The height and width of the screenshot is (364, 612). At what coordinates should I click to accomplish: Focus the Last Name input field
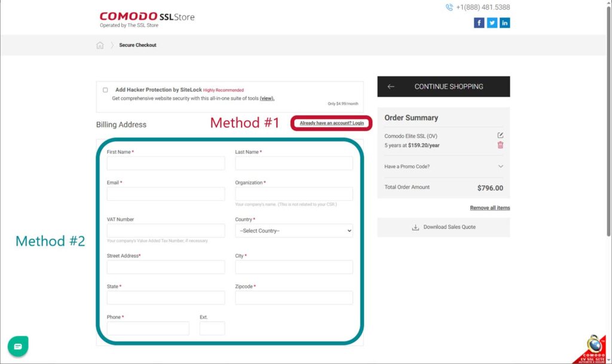click(x=294, y=163)
